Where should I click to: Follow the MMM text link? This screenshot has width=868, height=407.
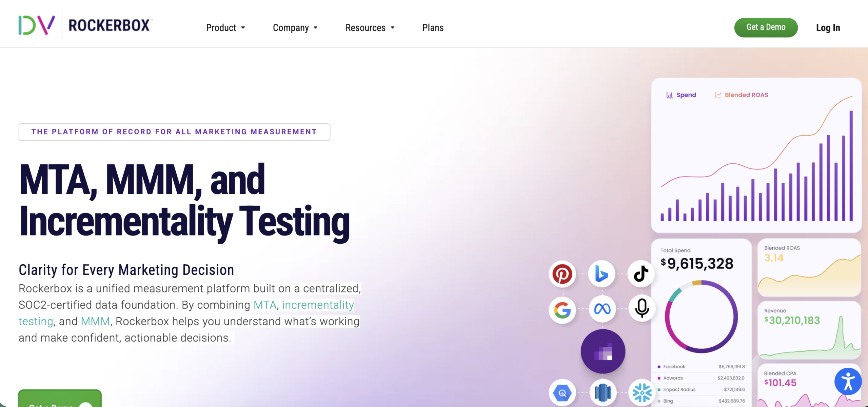pos(95,321)
